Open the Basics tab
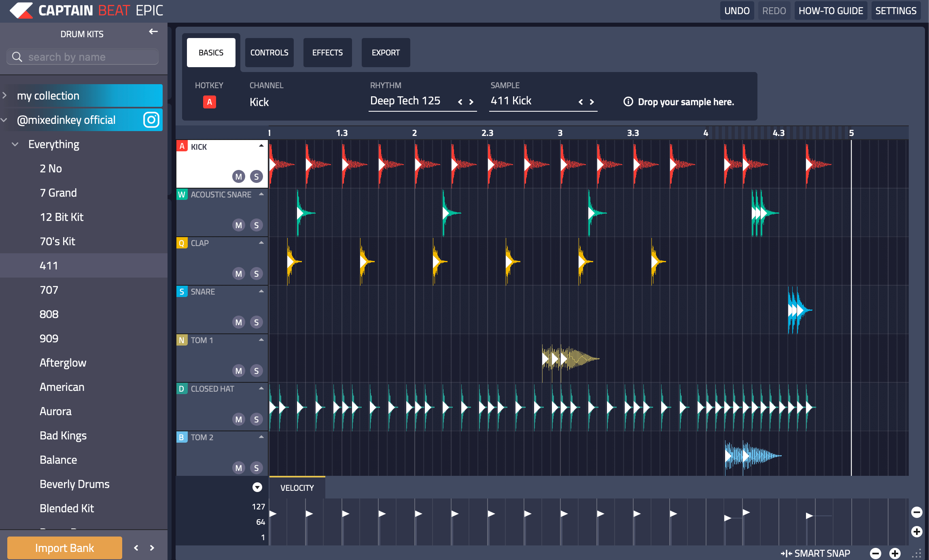This screenshot has height=560, width=929. pos(211,53)
